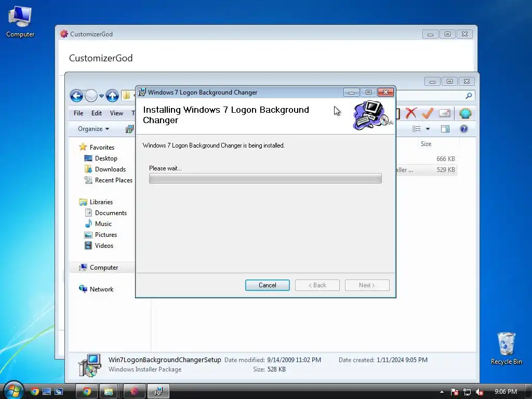The image size is (532, 399).
Task: Click the muted volume tray icon
Action: pyautogui.click(x=479, y=392)
